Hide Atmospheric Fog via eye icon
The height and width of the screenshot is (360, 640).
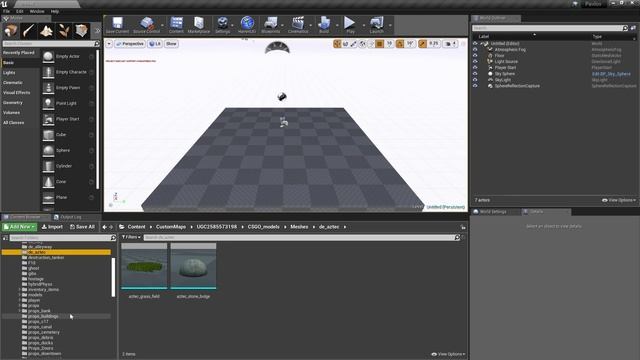pos(475,49)
